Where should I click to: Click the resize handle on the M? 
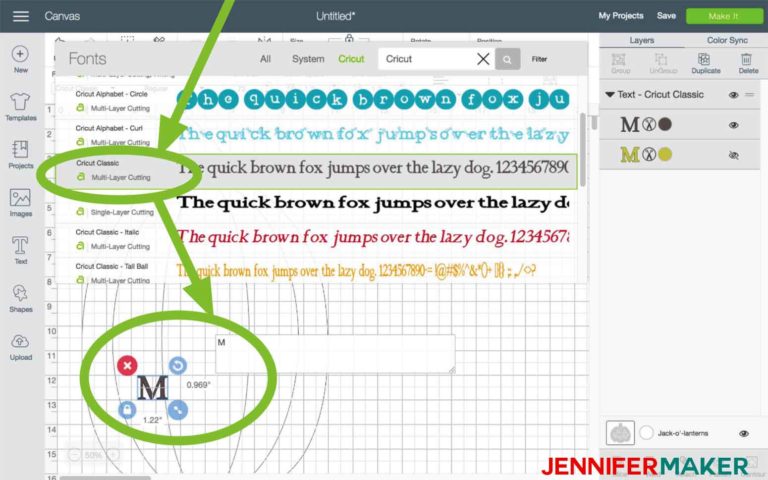click(x=178, y=410)
